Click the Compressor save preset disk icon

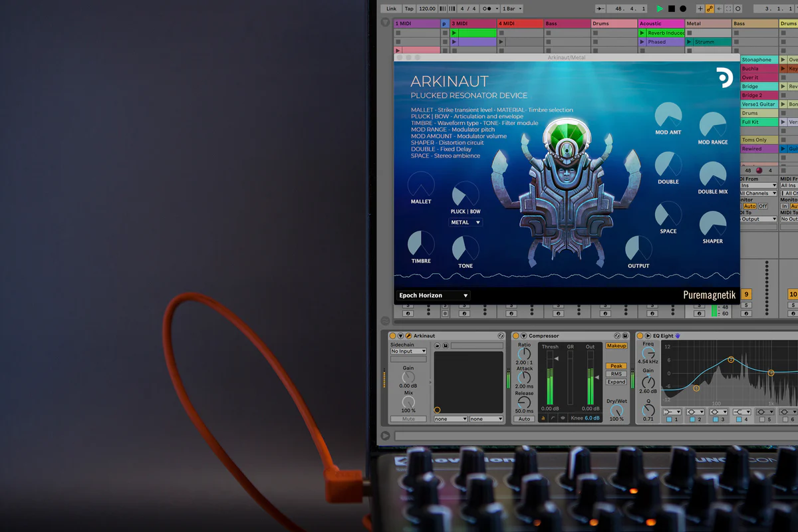point(625,336)
